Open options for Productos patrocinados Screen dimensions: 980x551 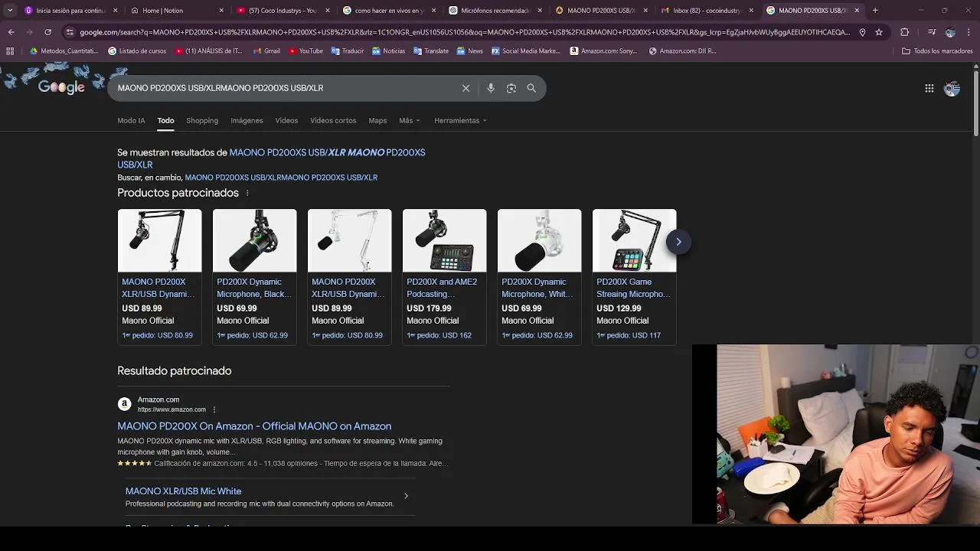[247, 193]
